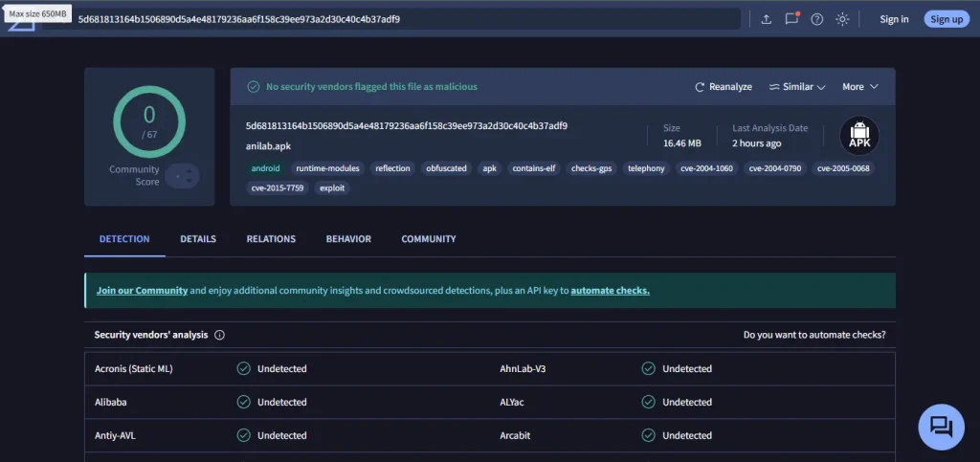
Task: Click the upload file icon in header
Action: point(766,19)
